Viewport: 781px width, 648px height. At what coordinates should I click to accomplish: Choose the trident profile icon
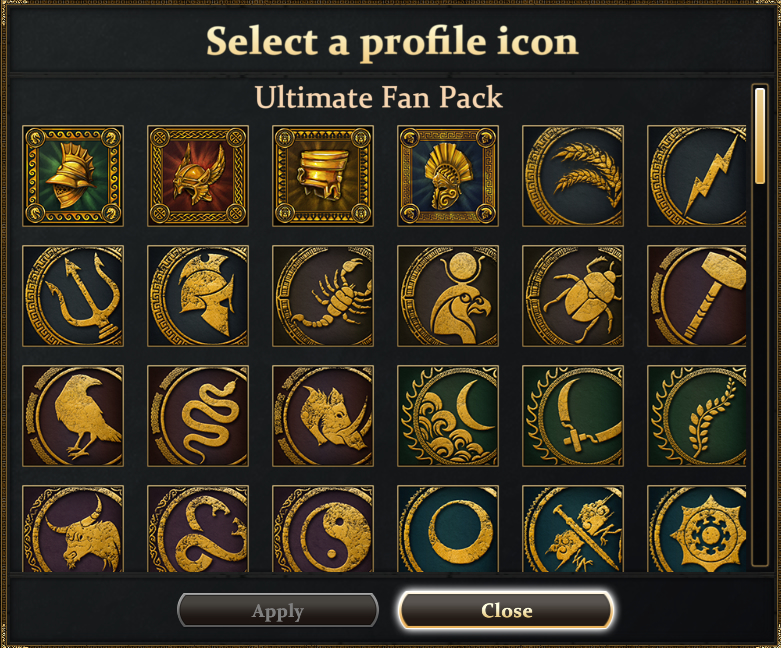[73, 295]
